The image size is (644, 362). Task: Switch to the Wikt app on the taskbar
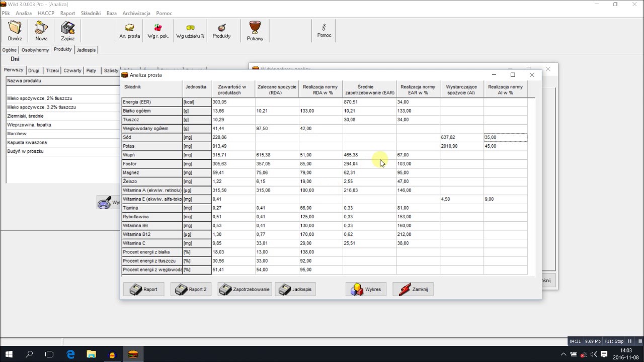[x=133, y=354]
